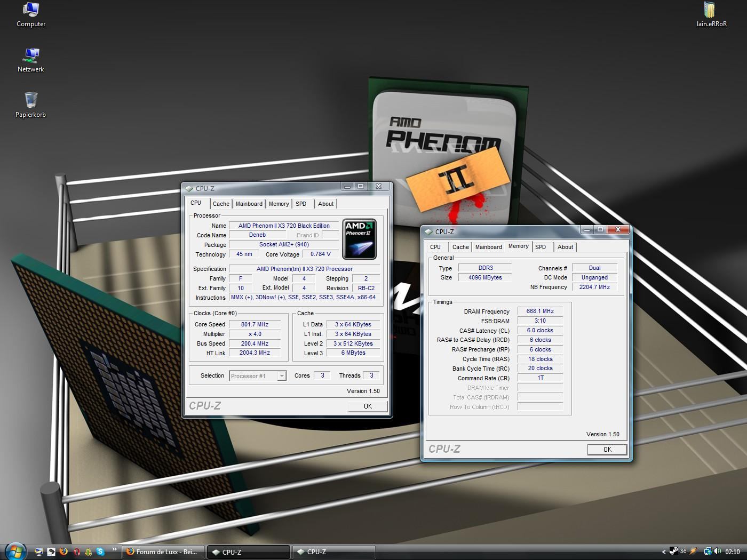Switch to Forum de Luxx taskbar button
This screenshot has height=560, width=747.
pyautogui.click(x=164, y=552)
